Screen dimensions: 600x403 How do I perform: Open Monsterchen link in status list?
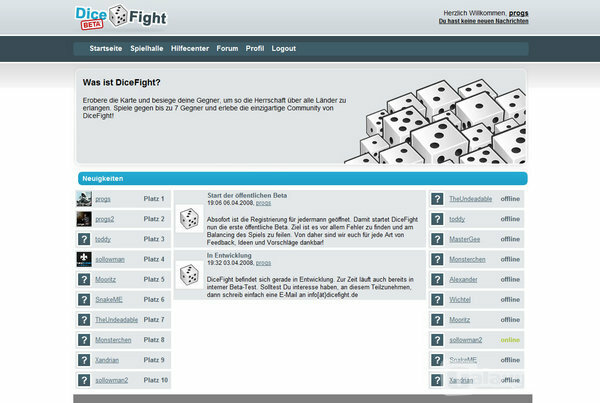tap(467, 259)
